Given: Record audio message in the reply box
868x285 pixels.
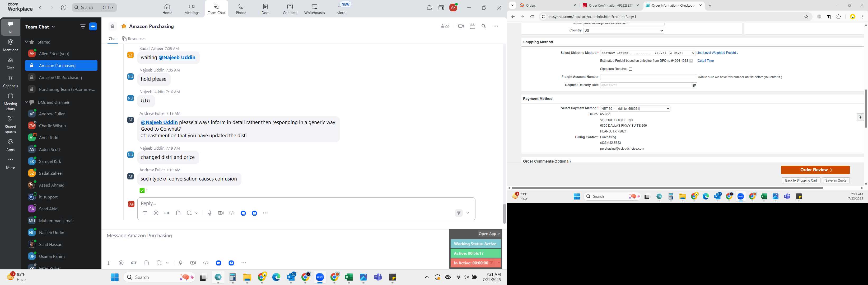Looking at the screenshot, I should [209, 213].
